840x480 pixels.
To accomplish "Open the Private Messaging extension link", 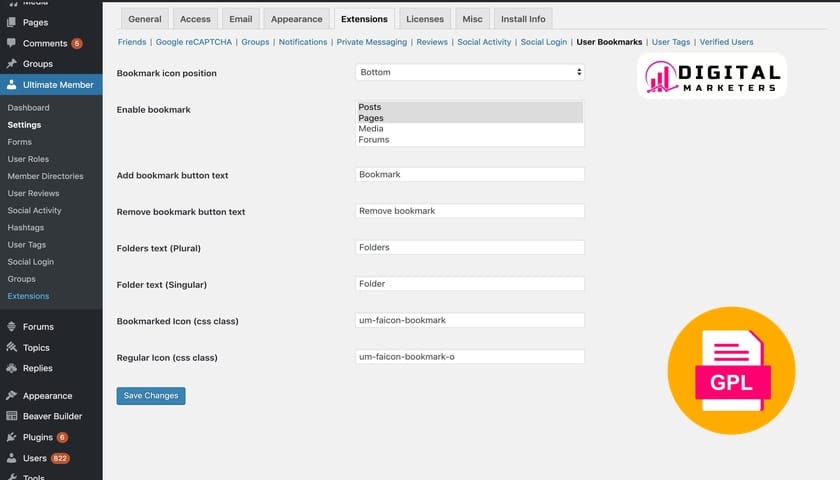I will (372, 42).
